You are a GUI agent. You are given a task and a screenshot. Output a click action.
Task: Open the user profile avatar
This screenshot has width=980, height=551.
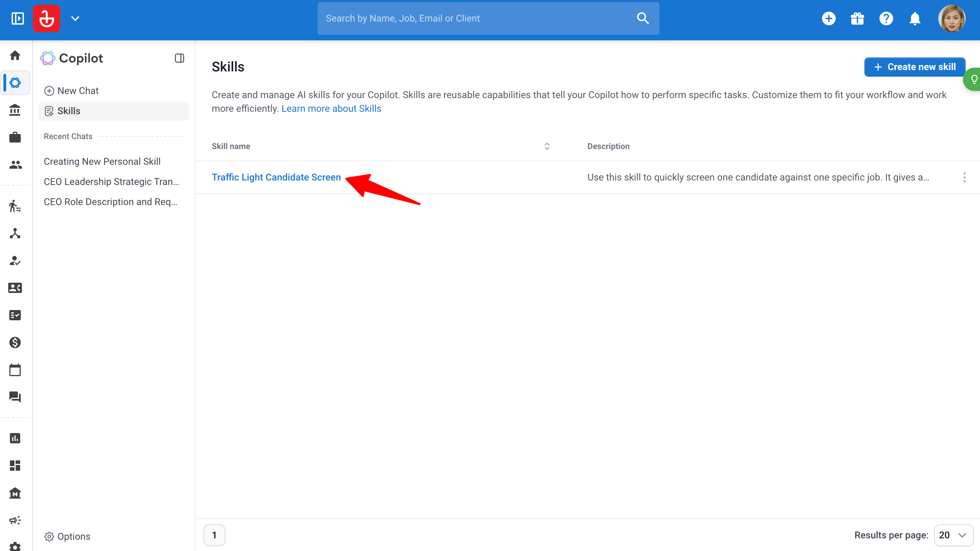click(952, 18)
